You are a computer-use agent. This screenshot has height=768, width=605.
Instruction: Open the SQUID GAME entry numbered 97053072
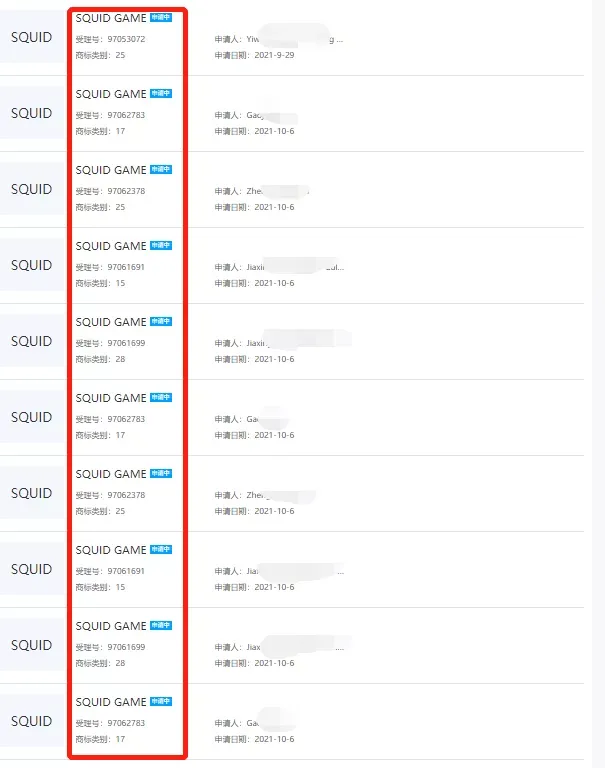[x=111, y=18]
